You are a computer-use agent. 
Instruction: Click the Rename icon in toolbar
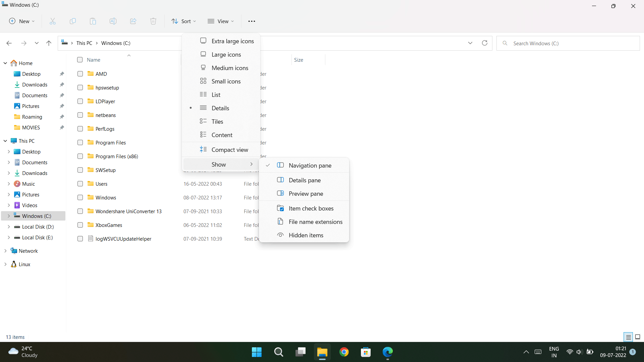click(x=113, y=21)
